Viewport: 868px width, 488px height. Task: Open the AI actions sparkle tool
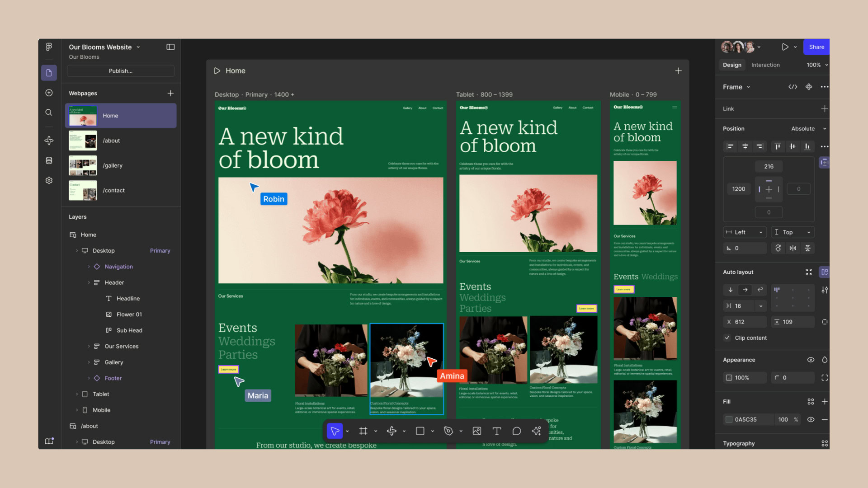pos(537,431)
